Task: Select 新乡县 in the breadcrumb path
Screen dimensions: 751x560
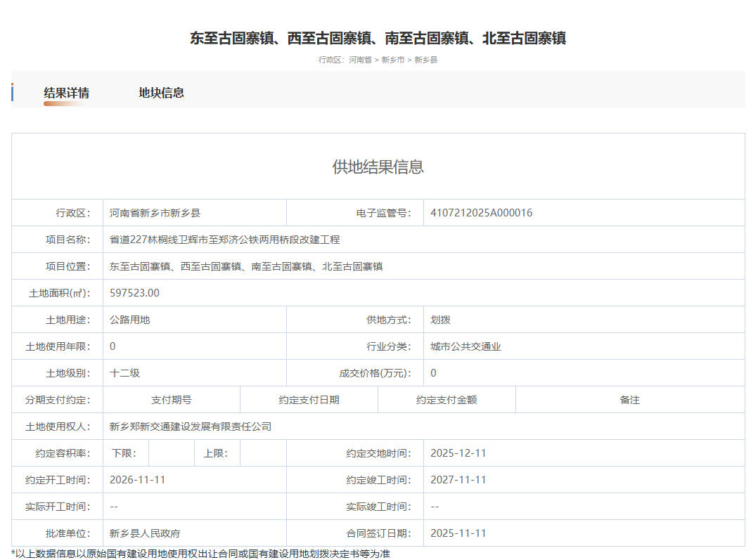Action: pyautogui.click(x=425, y=60)
